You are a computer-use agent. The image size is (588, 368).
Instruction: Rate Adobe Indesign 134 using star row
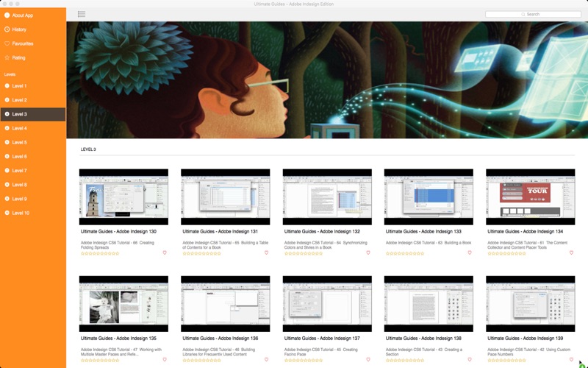(506, 253)
